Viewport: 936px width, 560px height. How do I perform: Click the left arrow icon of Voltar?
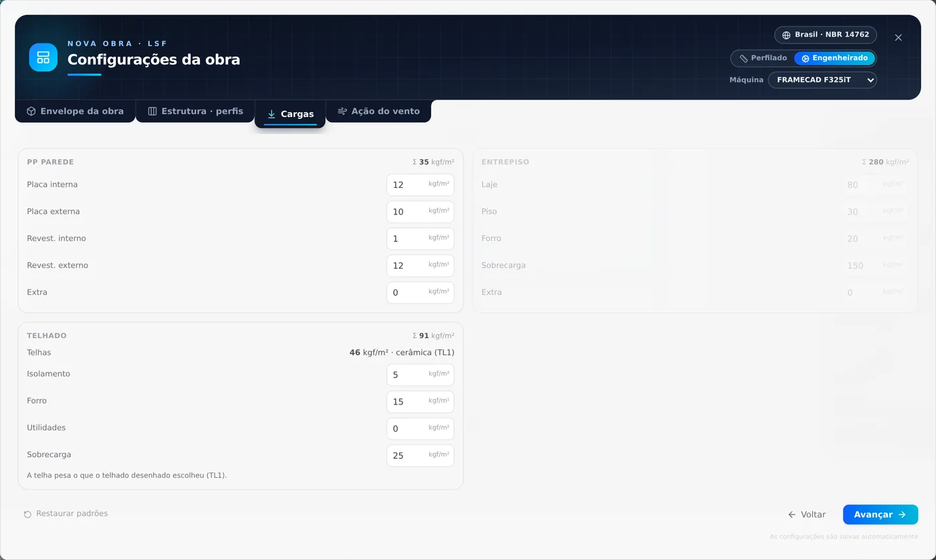[x=792, y=515]
